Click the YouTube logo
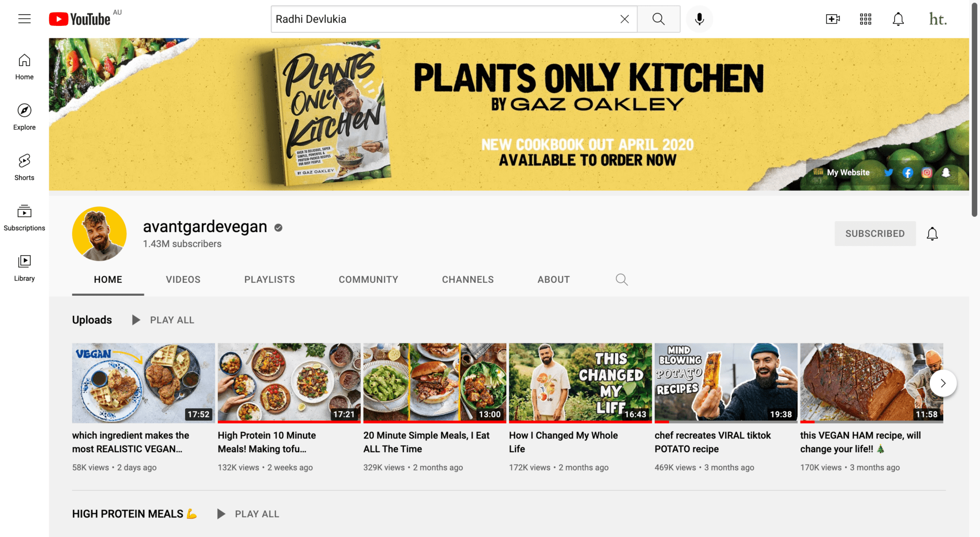The image size is (980, 537). click(80, 19)
